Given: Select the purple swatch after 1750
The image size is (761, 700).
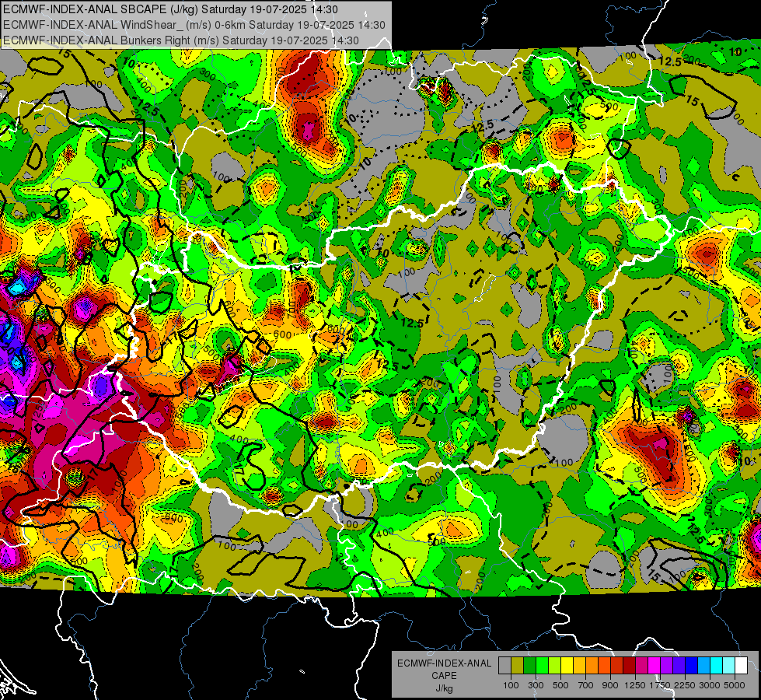Looking at the screenshot, I should [666, 665].
